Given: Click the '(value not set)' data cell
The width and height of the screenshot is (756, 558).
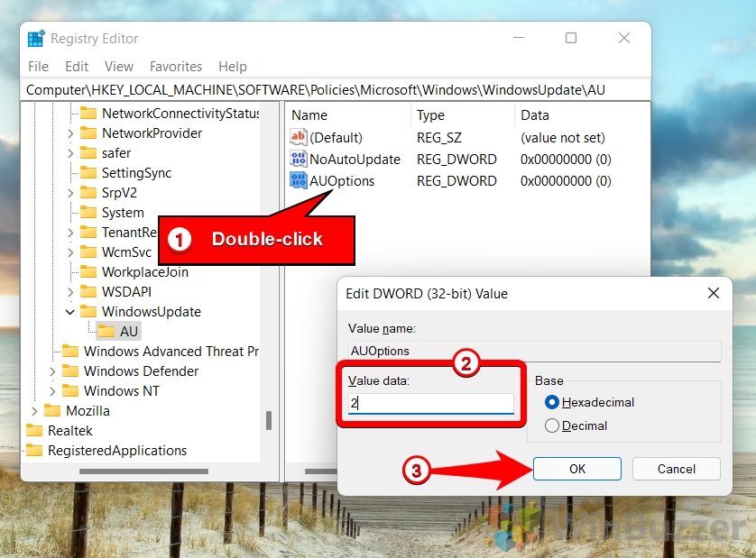Looking at the screenshot, I should pos(563,137).
